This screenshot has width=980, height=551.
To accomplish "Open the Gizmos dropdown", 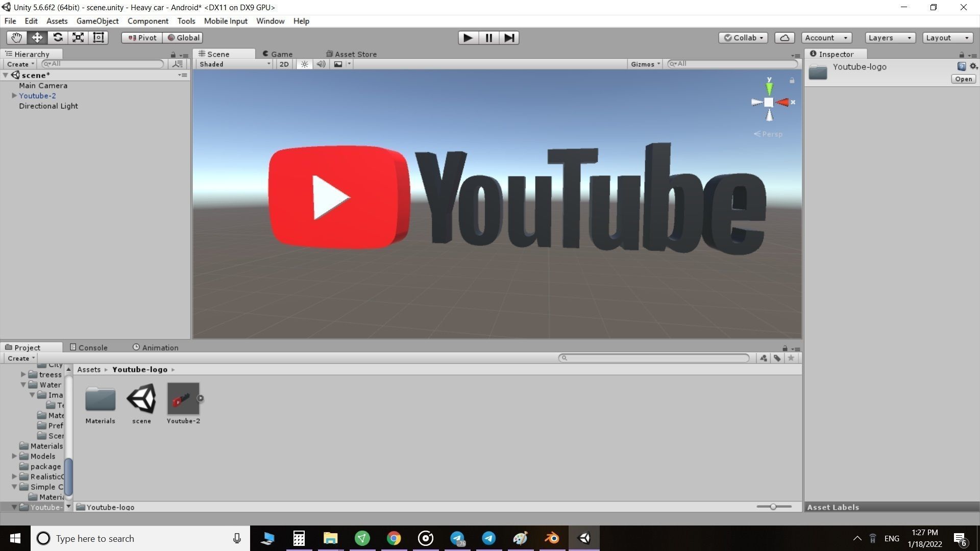I will pyautogui.click(x=645, y=64).
